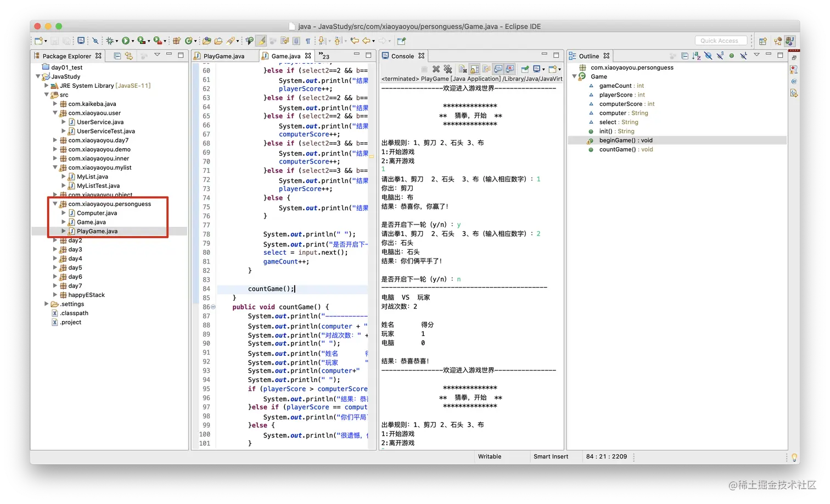The image size is (830, 504).
Task: Select Computer.java in Package Explorer
Action: [97, 213]
